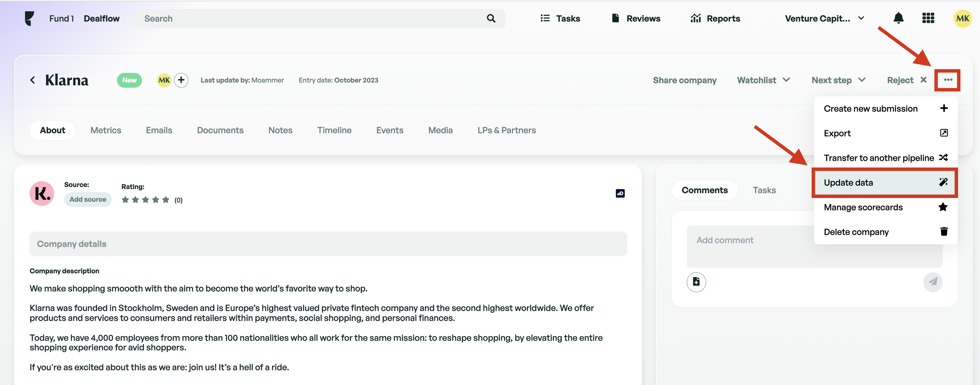Click the Company description heading
Screen dimensions: 980x385
pos(64,271)
